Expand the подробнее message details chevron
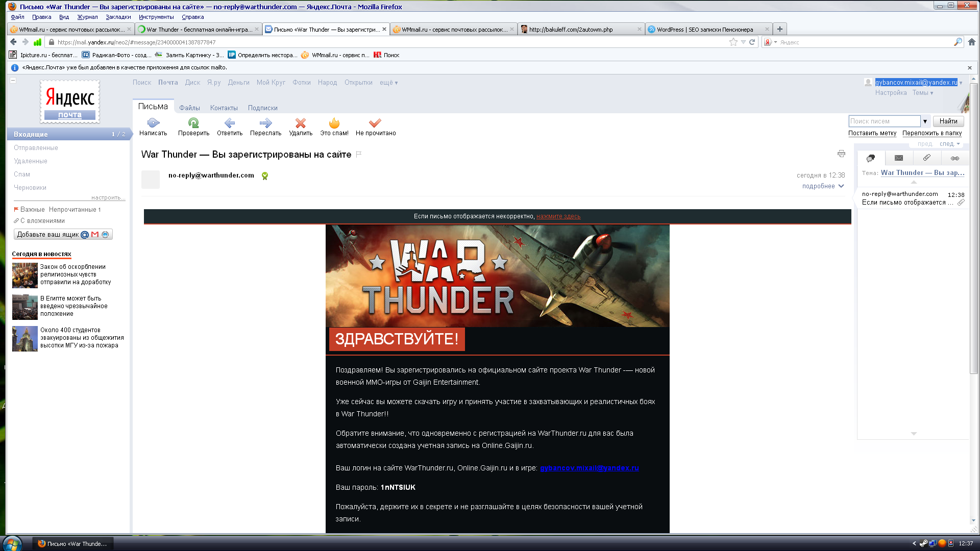 [x=841, y=186]
